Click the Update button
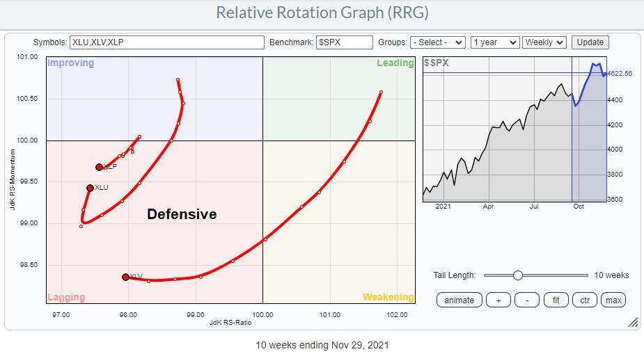644x354 pixels. click(590, 42)
